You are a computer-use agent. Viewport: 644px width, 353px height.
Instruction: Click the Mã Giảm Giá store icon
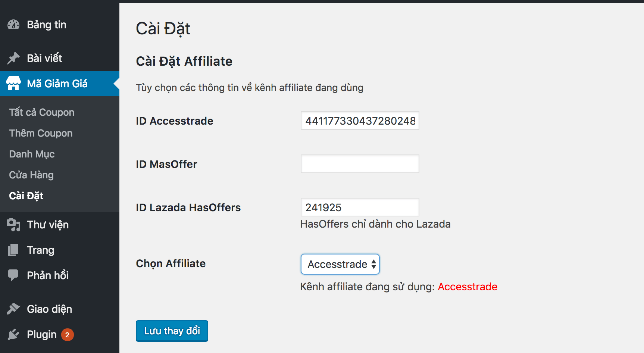[13, 84]
